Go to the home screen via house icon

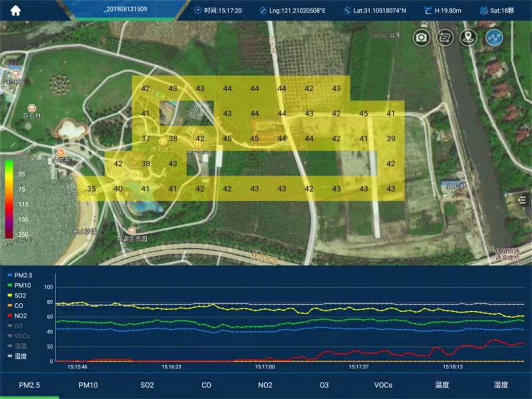16,11
